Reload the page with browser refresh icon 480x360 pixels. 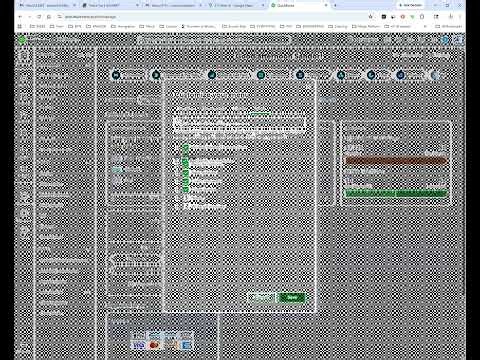tap(39, 16)
